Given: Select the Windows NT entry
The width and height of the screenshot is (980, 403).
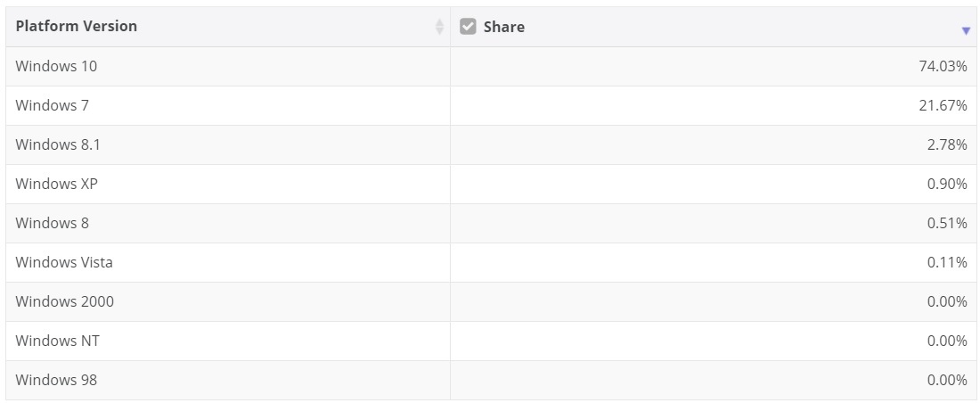Looking at the screenshot, I should (x=58, y=341).
